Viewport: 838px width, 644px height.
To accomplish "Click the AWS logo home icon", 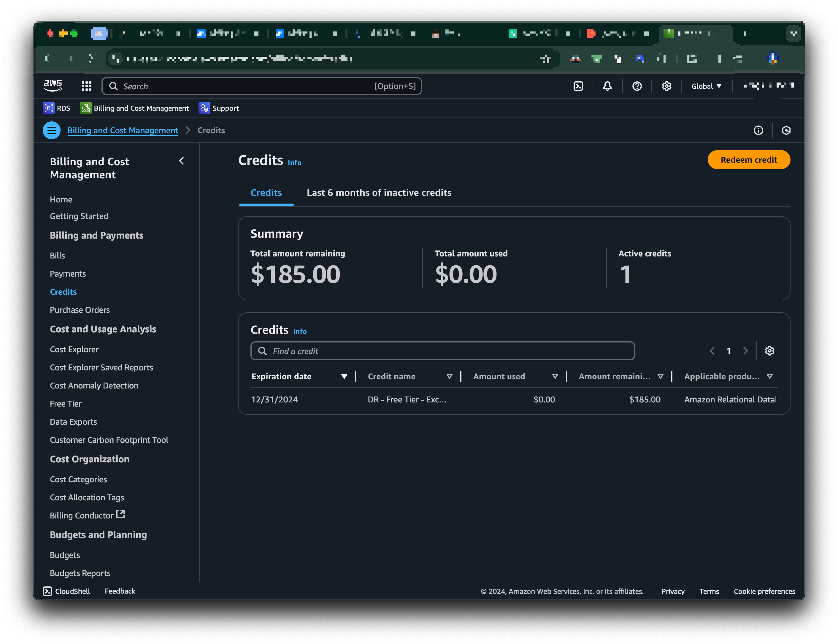I will coord(53,86).
